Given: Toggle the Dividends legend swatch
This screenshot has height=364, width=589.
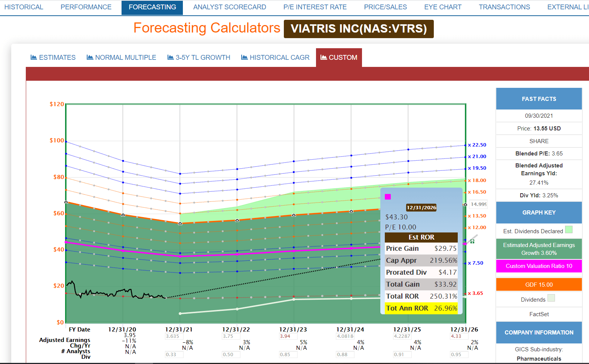Looking at the screenshot, I should tap(551, 298).
